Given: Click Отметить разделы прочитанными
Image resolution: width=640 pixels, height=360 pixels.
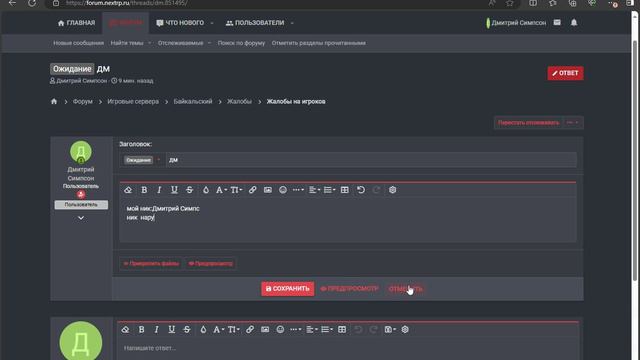Looking at the screenshot, I should (x=319, y=43).
